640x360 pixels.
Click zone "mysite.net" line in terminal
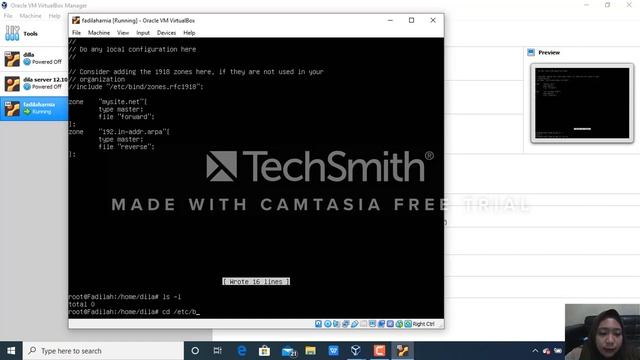click(108, 102)
